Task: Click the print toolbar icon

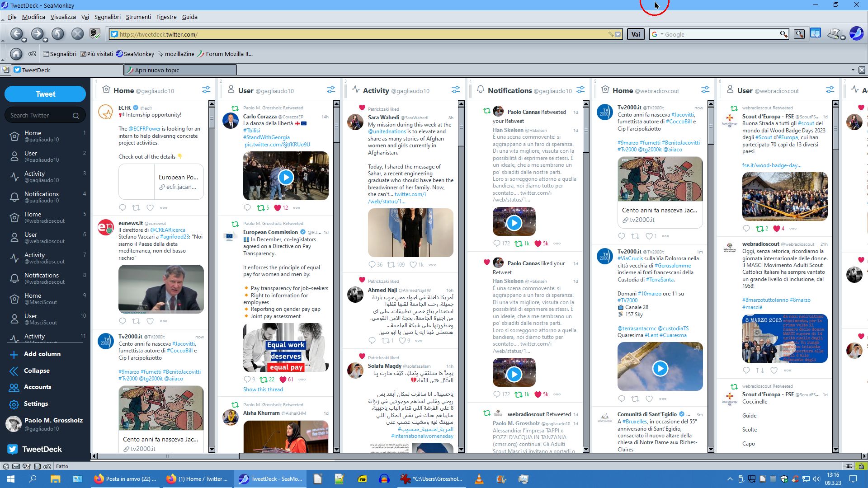Action: pos(834,34)
